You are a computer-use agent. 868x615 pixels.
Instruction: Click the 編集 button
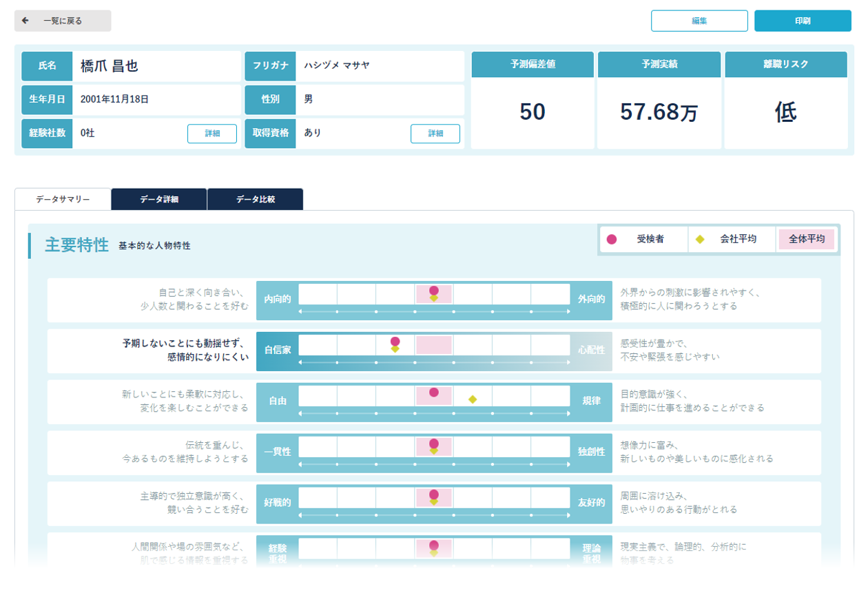point(699,21)
